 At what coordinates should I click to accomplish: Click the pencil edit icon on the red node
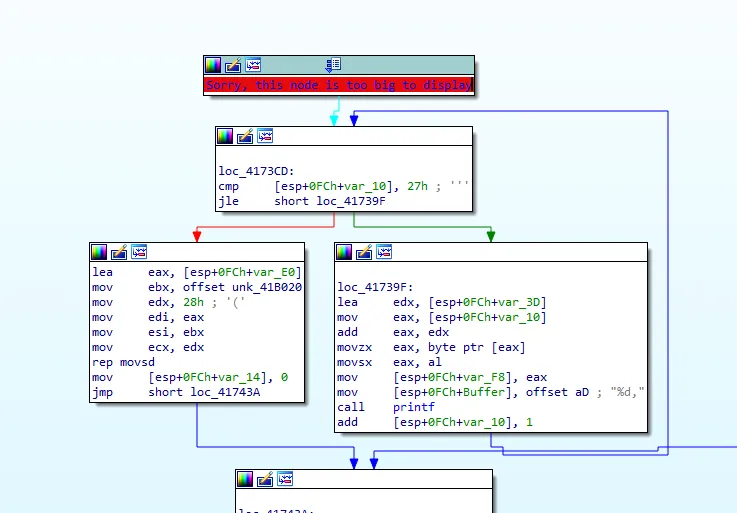pyautogui.click(x=233, y=65)
